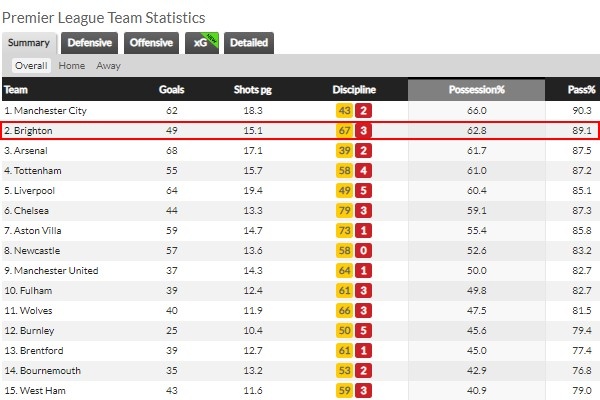Sort by Pass% column header
The width and height of the screenshot is (600, 400).
(x=581, y=90)
